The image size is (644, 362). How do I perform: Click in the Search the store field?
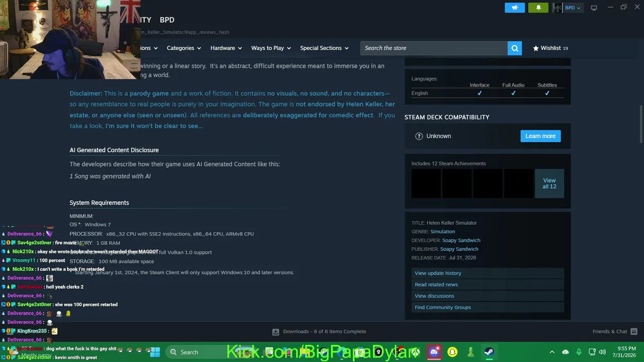[434, 48]
